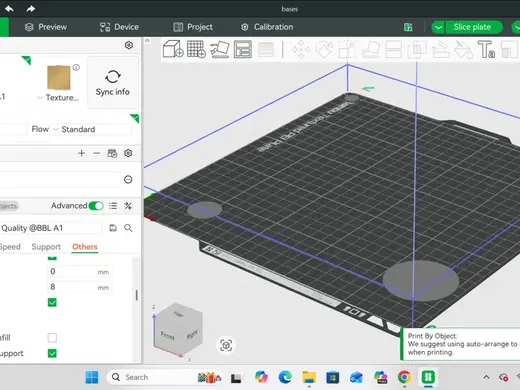
Task: Click the undo arrow in title bar
Action: coord(9,9)
